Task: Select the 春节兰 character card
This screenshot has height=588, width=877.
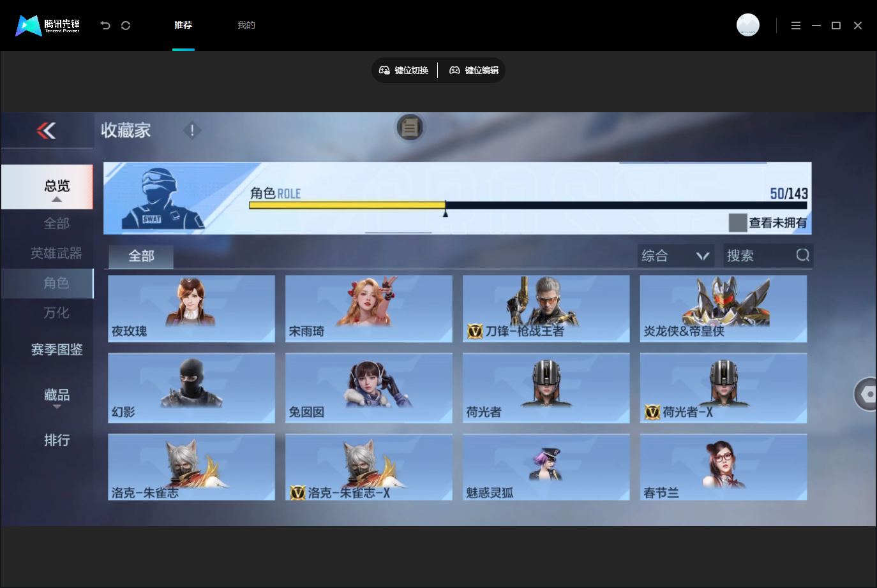Action: coord(724,467)
